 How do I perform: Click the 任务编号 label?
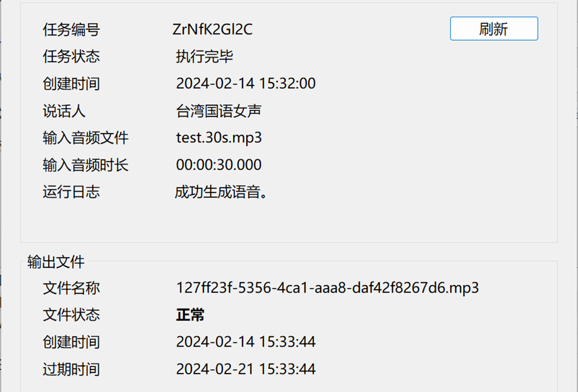click(x=71, y=29)
